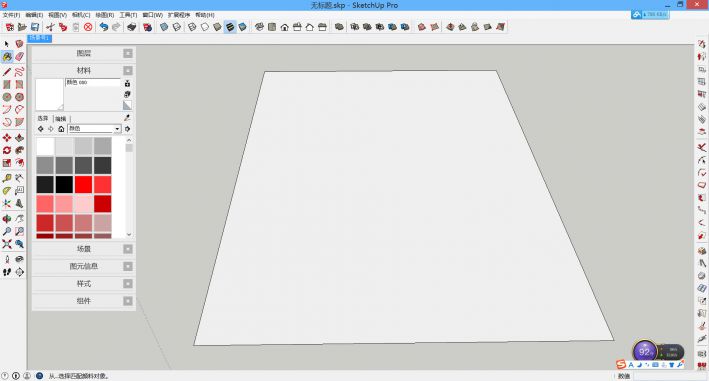Select the Eraser tool in left toolbar
The image size is (709, 381).
tap(19, 56)
